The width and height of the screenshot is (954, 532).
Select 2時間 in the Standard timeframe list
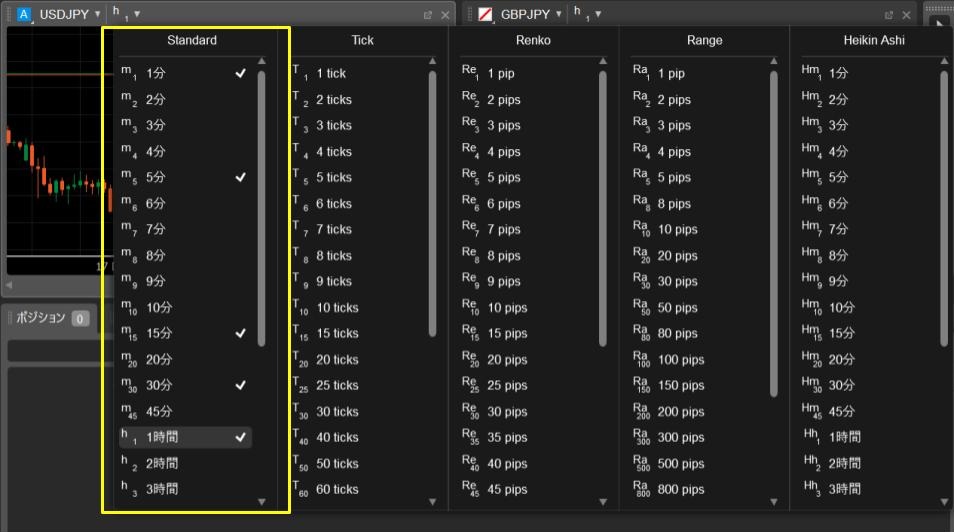click(161, 463)
